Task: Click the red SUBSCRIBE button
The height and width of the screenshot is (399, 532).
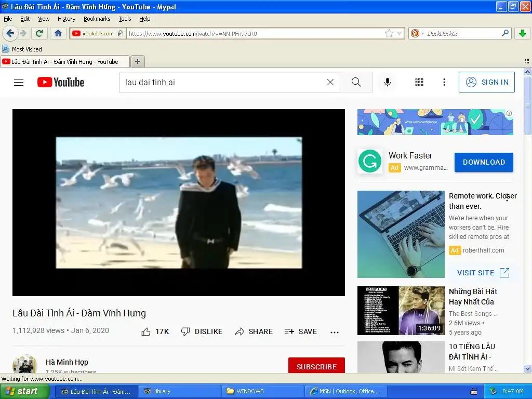Action: pyautogui.click(x=316, y=365)
